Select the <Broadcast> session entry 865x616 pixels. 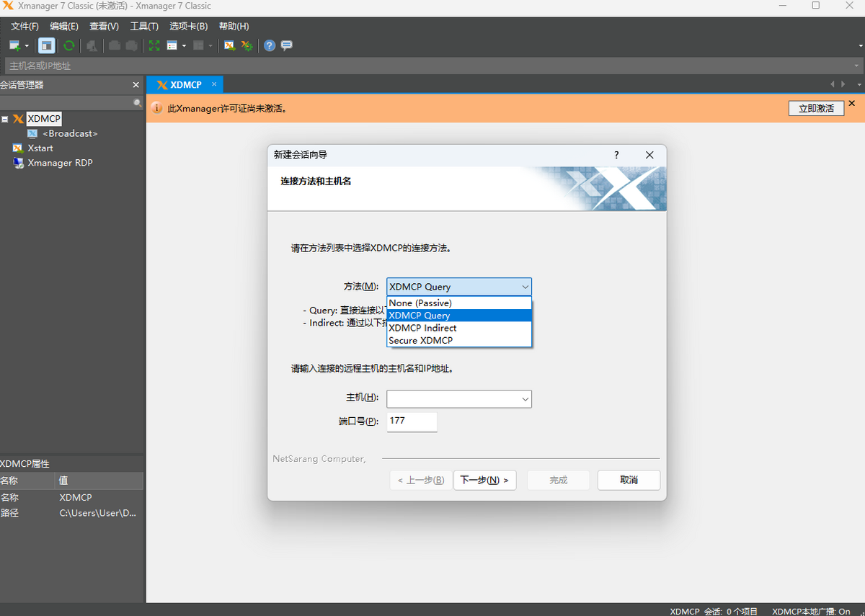(70, 133)
